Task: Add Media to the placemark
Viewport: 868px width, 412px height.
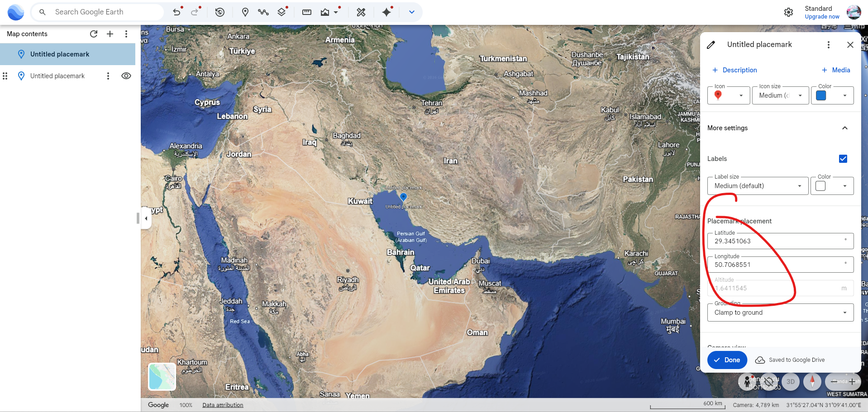Action: click(836, 70)
